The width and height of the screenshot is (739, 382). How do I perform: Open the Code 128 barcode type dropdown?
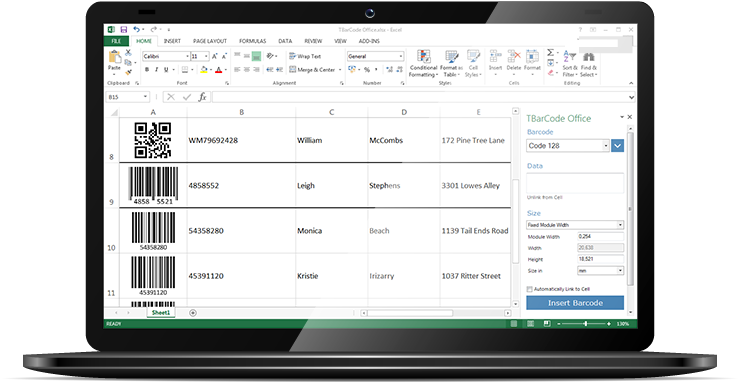pos(606,146)
